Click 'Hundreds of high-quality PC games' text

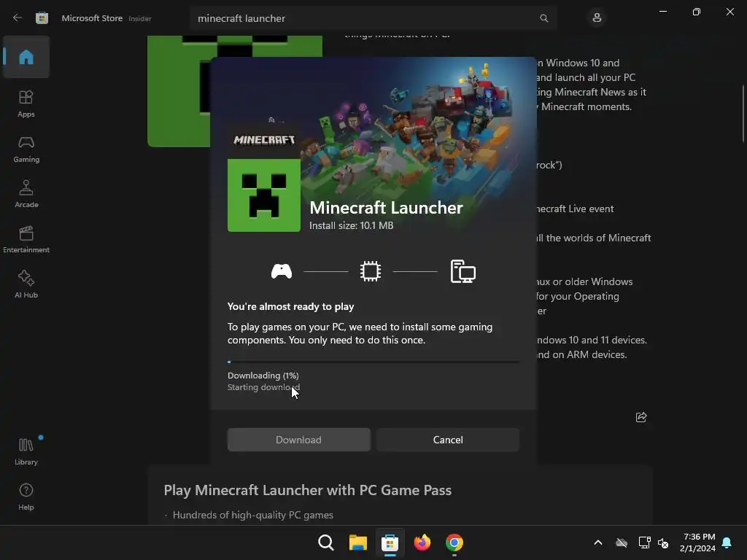(x=253, y=516)
